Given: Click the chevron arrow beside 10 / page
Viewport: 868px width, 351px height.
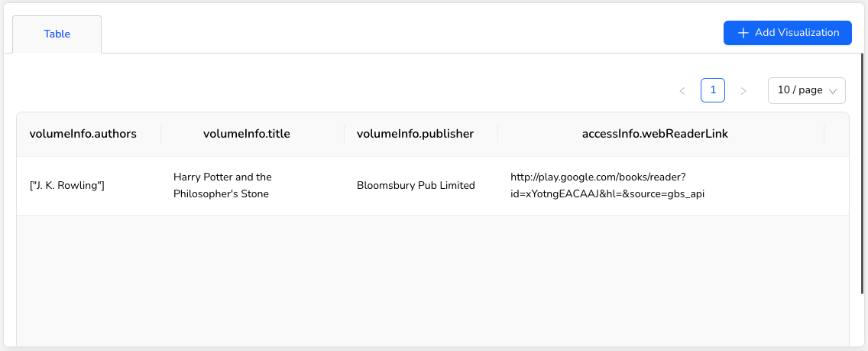Looking at the screenshot, I should coord(833,91).
